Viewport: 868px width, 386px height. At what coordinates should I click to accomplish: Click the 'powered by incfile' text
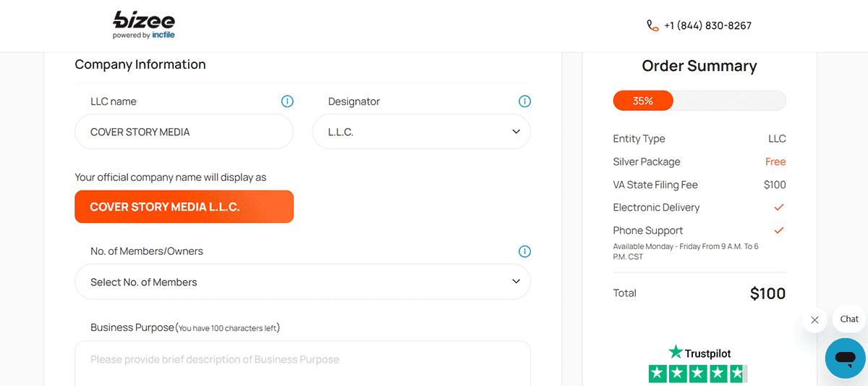(143, 35)
